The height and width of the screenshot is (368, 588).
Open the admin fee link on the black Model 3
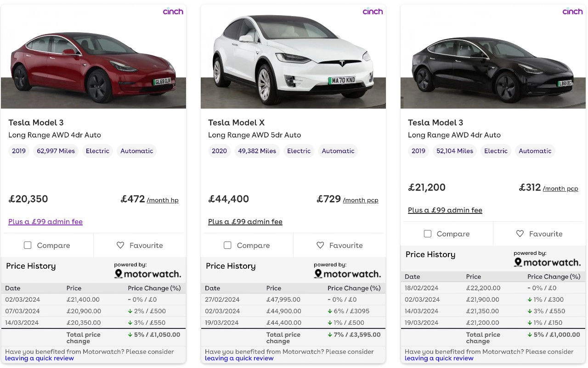[x=445, y=210]
